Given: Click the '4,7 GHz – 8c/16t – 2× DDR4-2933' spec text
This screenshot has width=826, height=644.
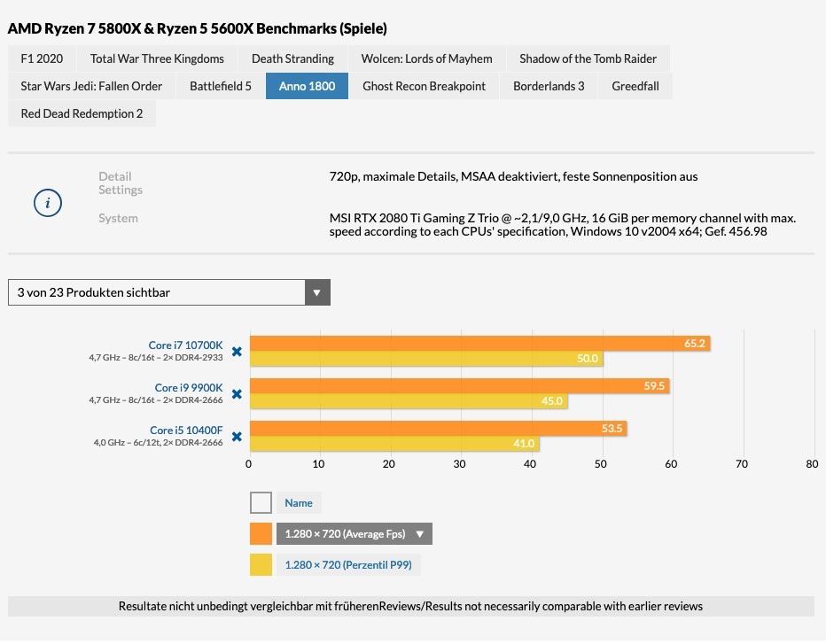Looking at the screenshot, I should pos(156,358).
